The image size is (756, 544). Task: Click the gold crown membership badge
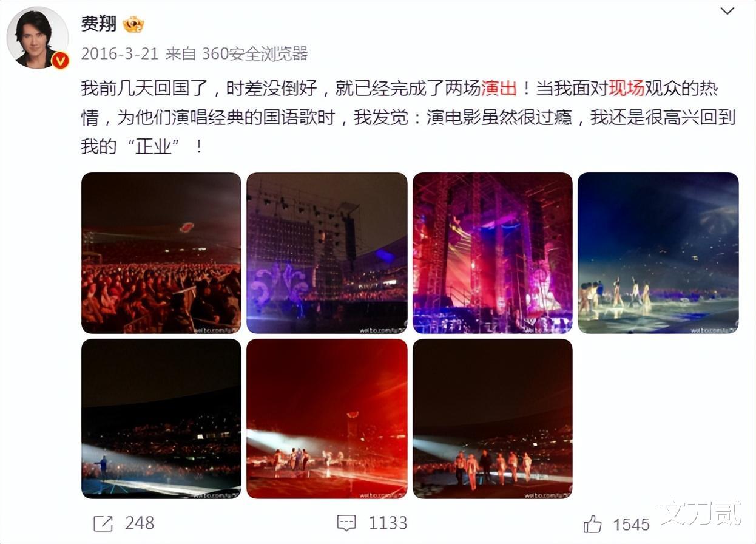(x=133, y=24)
